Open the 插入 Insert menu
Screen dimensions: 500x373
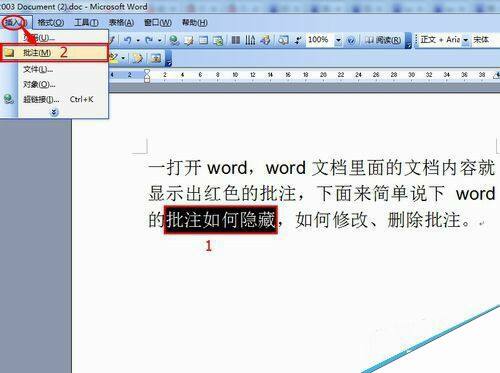pyautogui.click(x=15, y=23)
